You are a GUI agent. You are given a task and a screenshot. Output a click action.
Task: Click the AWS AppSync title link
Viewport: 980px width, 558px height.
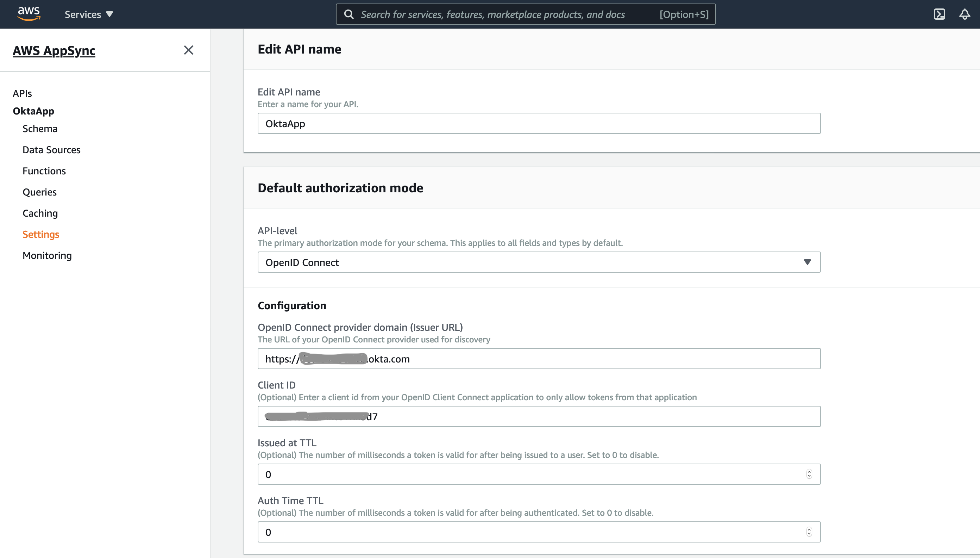(54, 50)
